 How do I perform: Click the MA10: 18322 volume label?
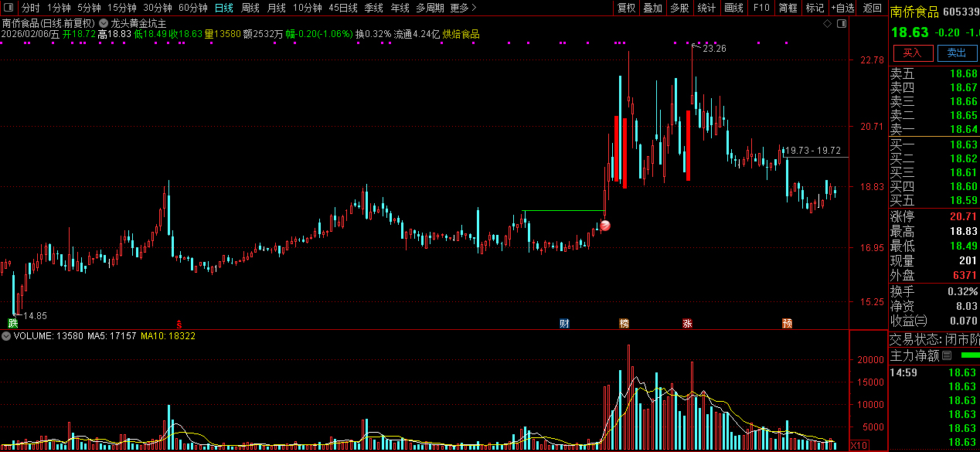click(168, 336)
